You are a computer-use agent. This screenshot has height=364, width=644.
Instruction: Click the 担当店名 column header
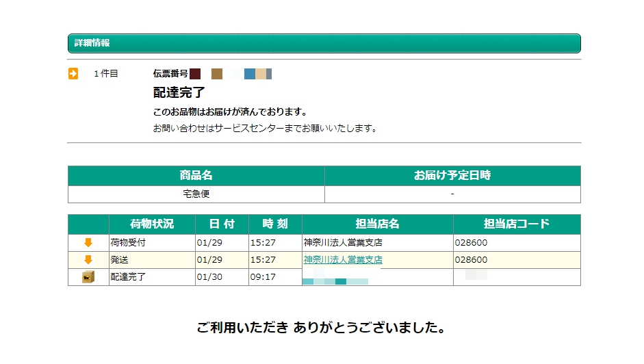(378, 224)
